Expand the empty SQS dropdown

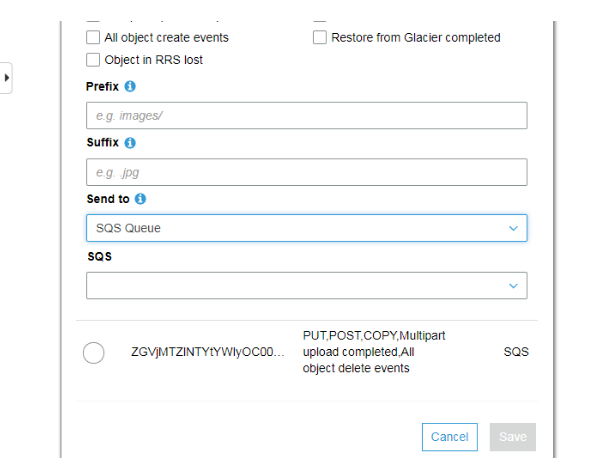click(306, 285)
